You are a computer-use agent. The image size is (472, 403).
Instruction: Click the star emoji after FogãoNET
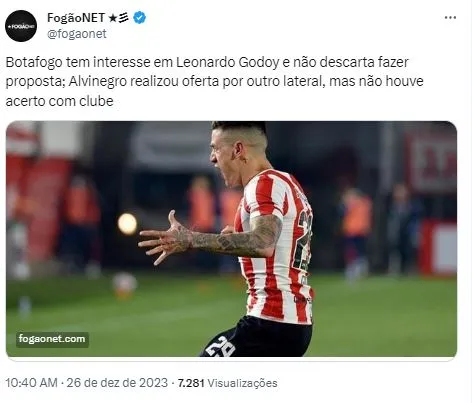point(113,18)
